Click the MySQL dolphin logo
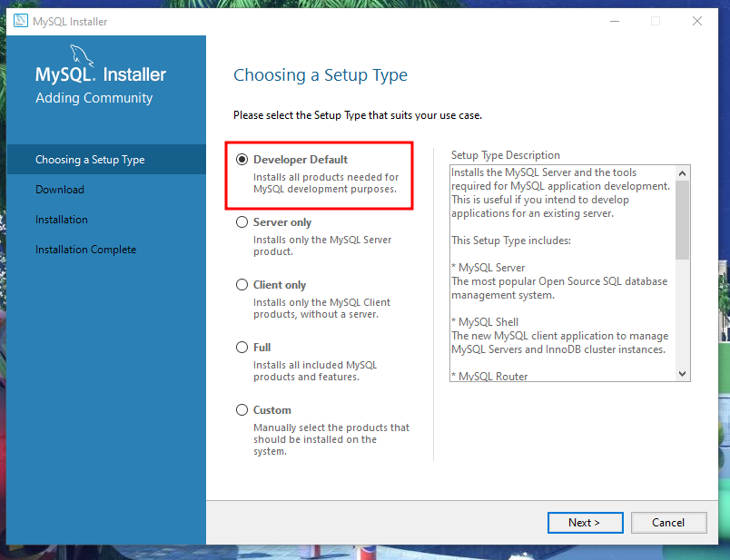 [x=82, y=55]
